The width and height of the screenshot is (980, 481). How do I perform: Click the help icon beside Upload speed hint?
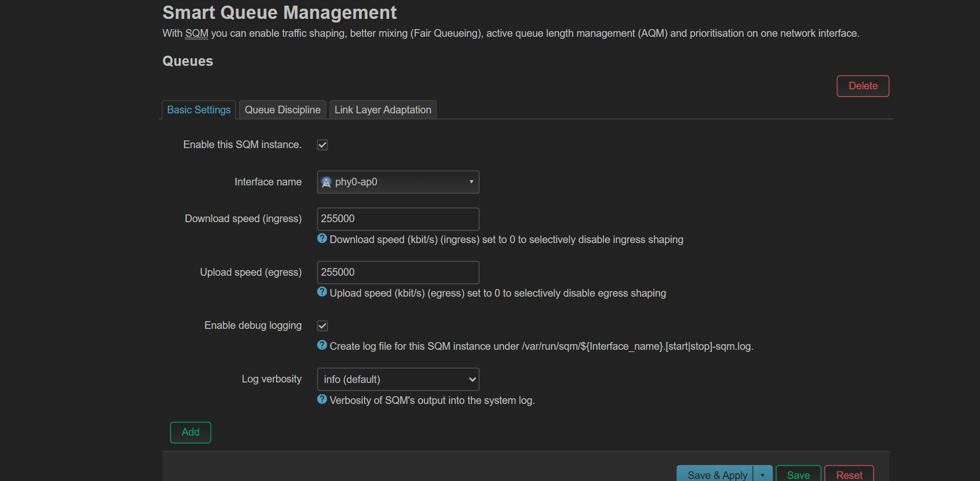(x=322, y=292)
